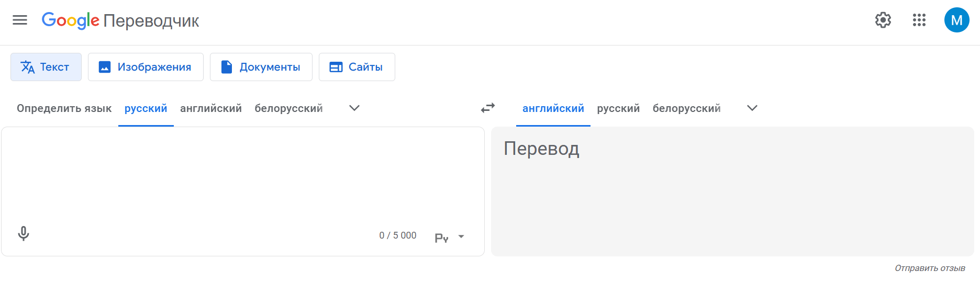Switch to Изображения translation mode
This screenshot has height=282, width=980.
pos(146,67)
